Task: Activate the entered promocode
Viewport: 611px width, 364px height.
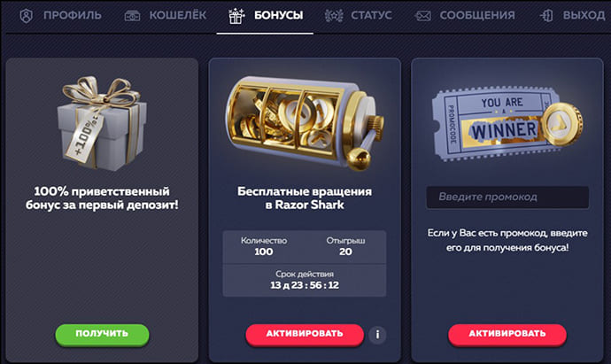Action: pyautogui.click(x=507, y=335)
